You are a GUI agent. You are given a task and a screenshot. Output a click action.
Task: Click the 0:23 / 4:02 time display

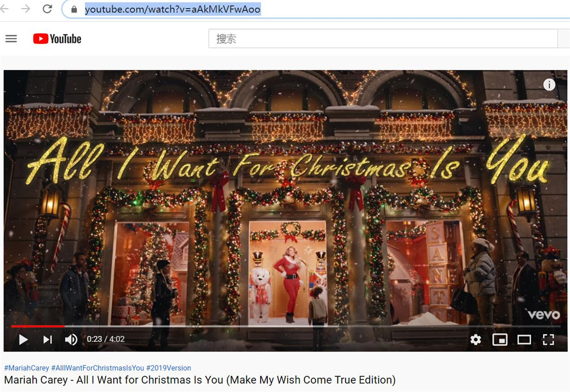(x=105, y=340)
